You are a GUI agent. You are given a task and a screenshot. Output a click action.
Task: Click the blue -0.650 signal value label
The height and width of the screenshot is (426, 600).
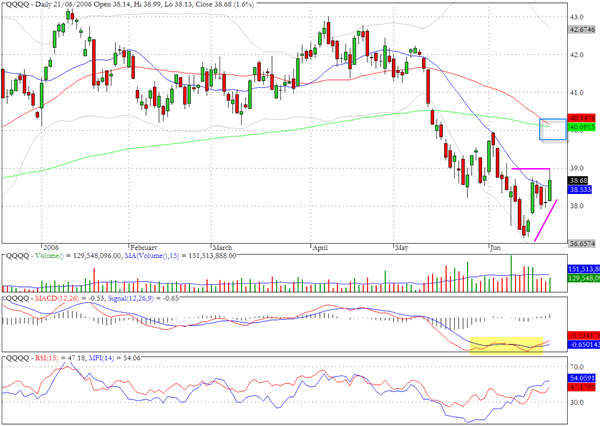(x=583, y=344)
